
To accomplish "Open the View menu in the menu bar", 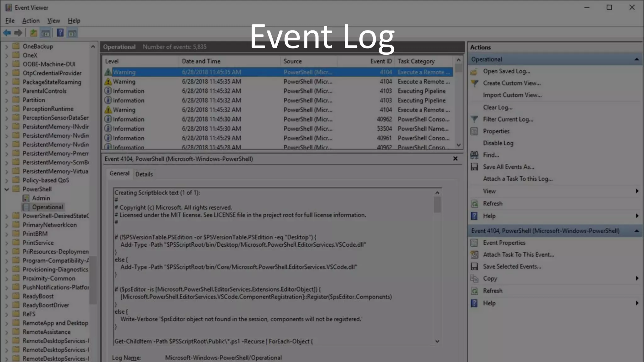I will coord(53,21).
